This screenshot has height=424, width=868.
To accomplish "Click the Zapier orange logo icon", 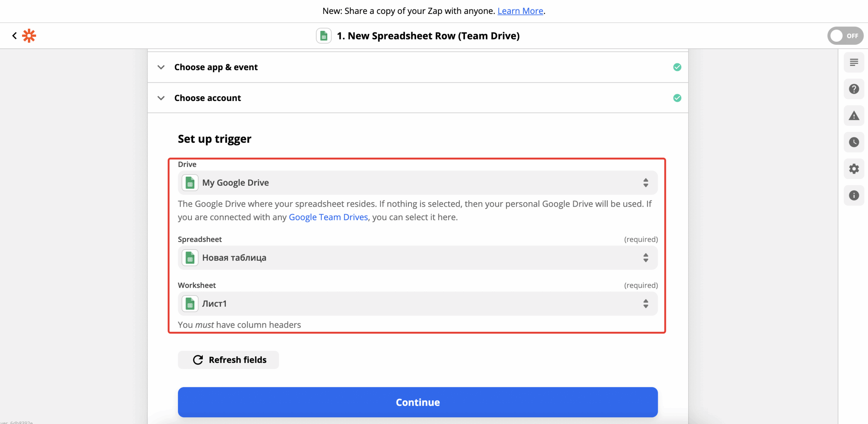I will pyautogui.click(x=29, y=36).
